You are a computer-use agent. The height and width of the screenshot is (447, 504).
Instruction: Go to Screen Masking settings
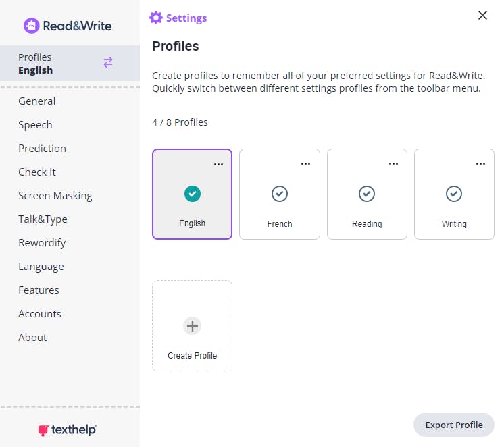click(55, 196)
